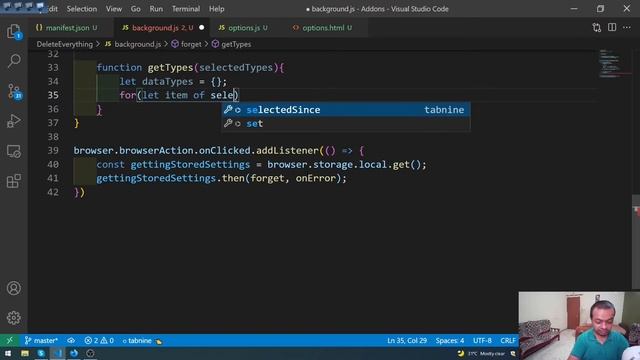The height and width of the screenshot is (360, 640).
Task: Open File Explorer from the taskbar
Action: click(x=24, y=353)
